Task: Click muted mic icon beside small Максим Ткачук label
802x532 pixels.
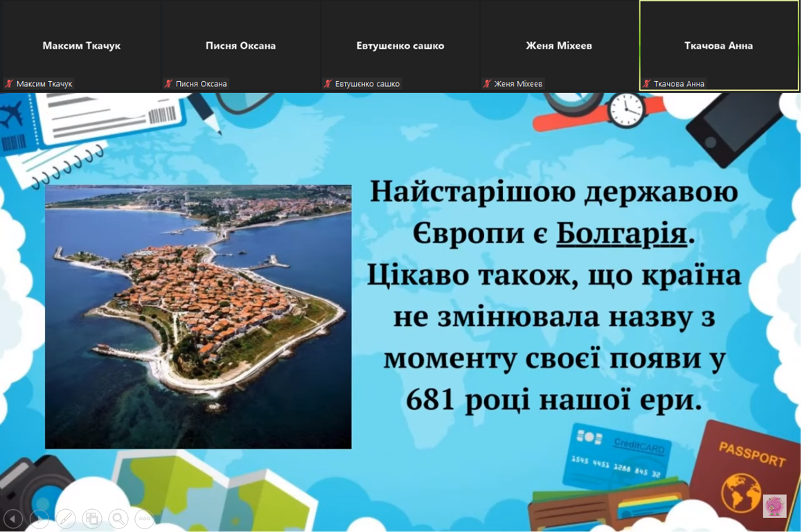Action: pyautogui.click(x=9, y=84)
